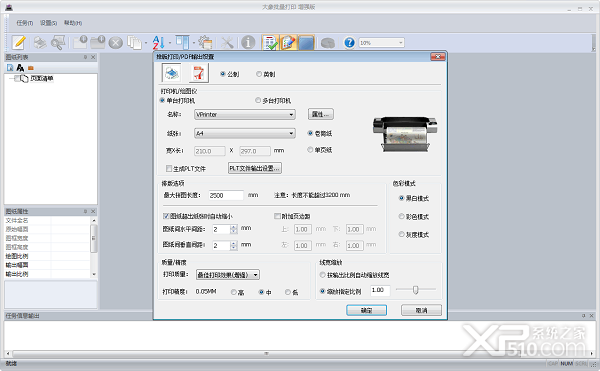Viewport: 600px width, 371px height.
Task: Click the blue question mark help icon
Action: coord(349,42)
